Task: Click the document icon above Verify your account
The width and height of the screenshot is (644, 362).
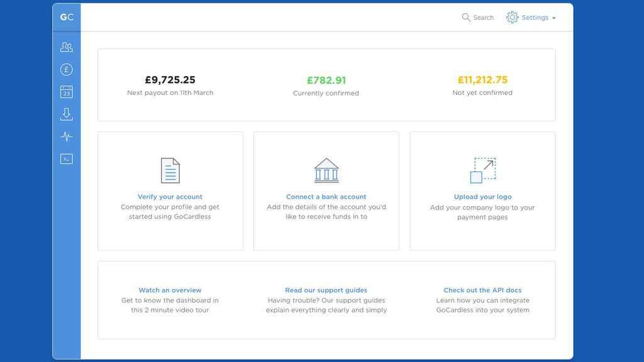Action: [170, 169]
